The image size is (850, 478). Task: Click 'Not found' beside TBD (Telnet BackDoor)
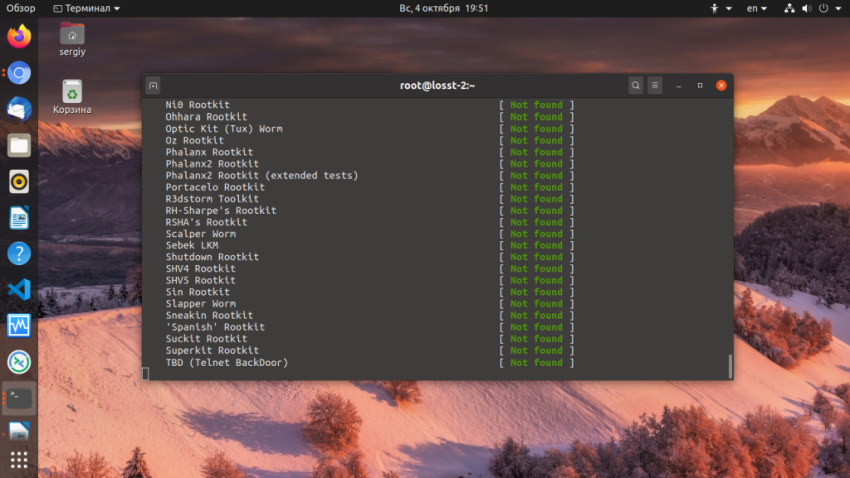pyautogui.click(x=536, y=362)
